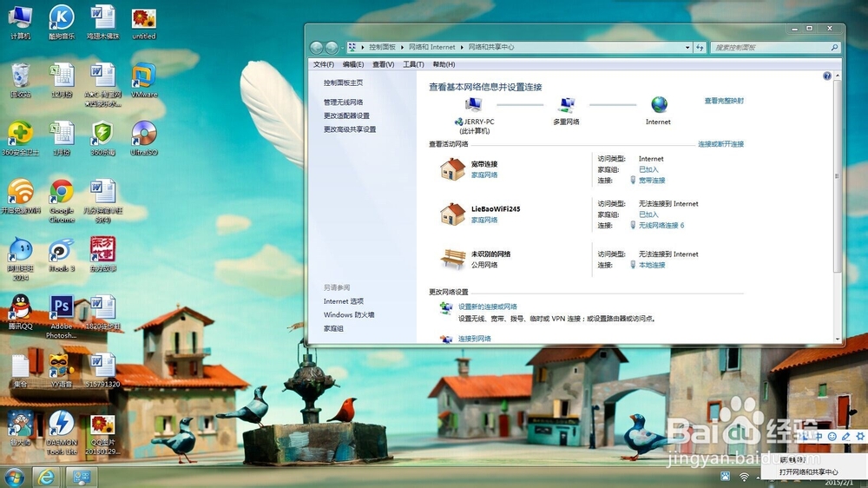Viewport: 868px width, 488px height.
Task: Open the 编辑(E) menu
Action: (353, 65)
